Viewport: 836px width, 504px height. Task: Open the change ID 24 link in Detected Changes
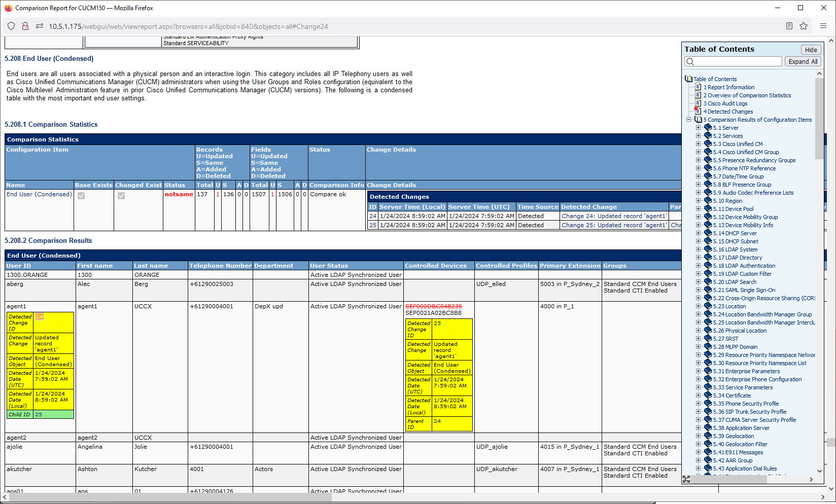coord(373,216)
